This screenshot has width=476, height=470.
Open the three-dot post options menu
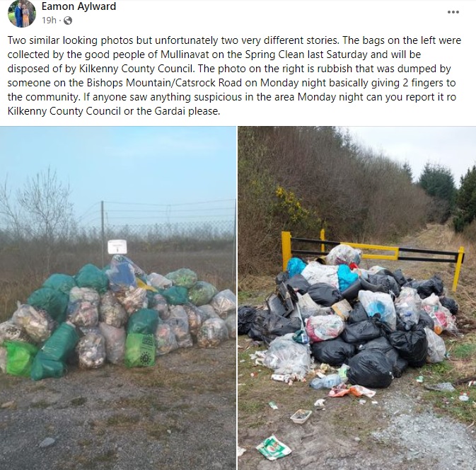pos(453,12)
